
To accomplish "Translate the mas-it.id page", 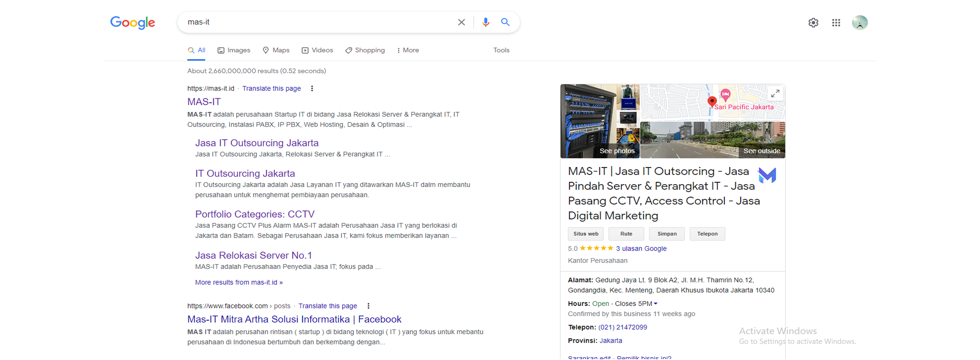I will click(x=272, y=89).
